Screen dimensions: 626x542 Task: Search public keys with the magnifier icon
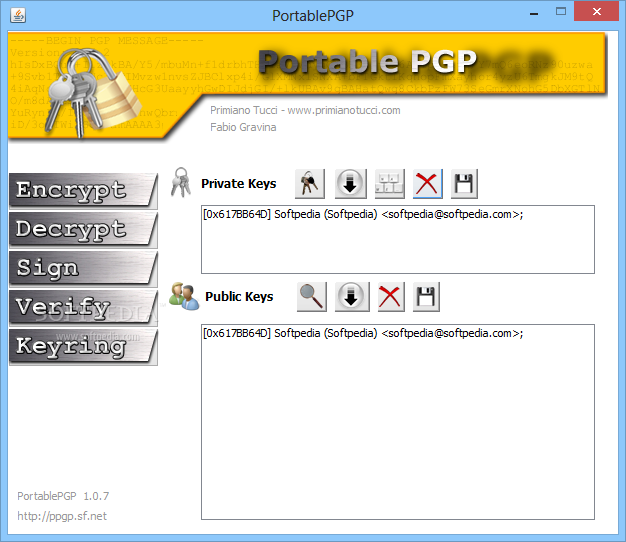point(312,297)
